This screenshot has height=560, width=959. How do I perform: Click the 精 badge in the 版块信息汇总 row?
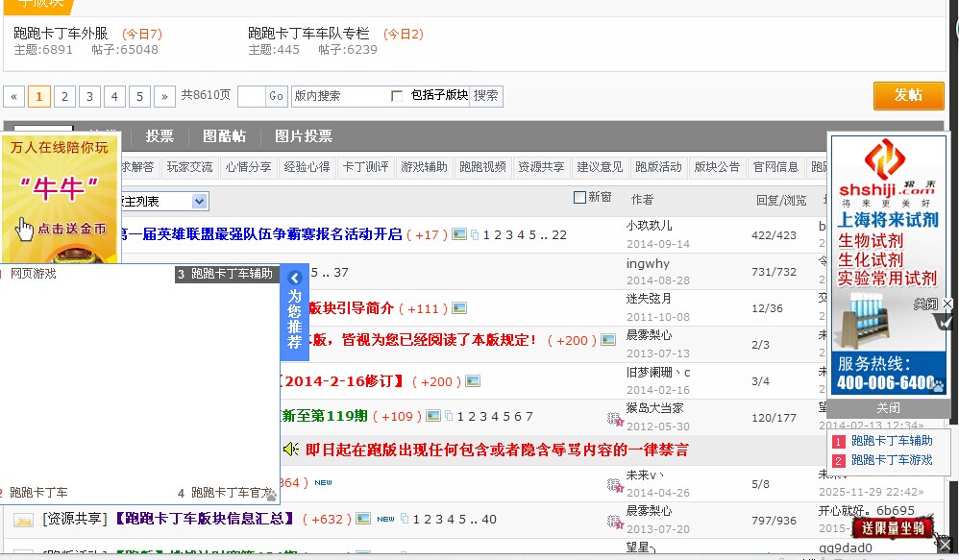[x=615, y=522]
